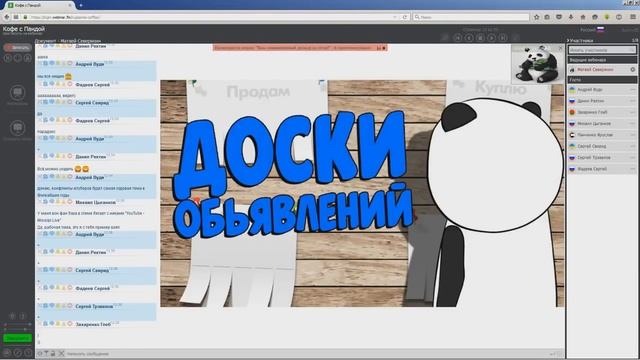Focus the browser address bar

coord(208,17)
